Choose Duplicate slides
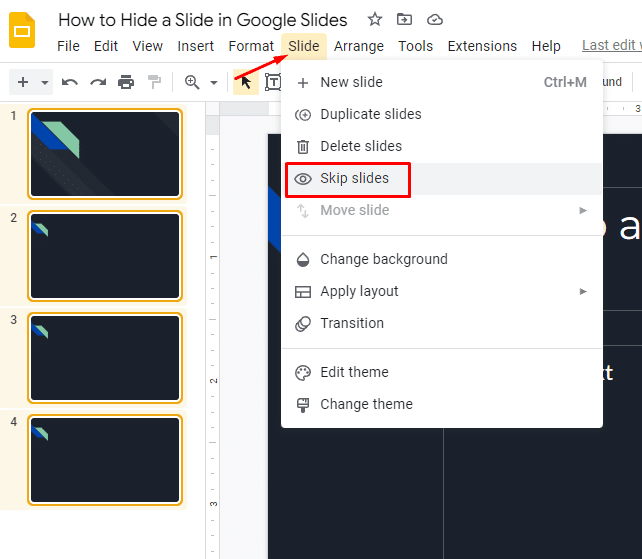642x559 pixels. 442,114
